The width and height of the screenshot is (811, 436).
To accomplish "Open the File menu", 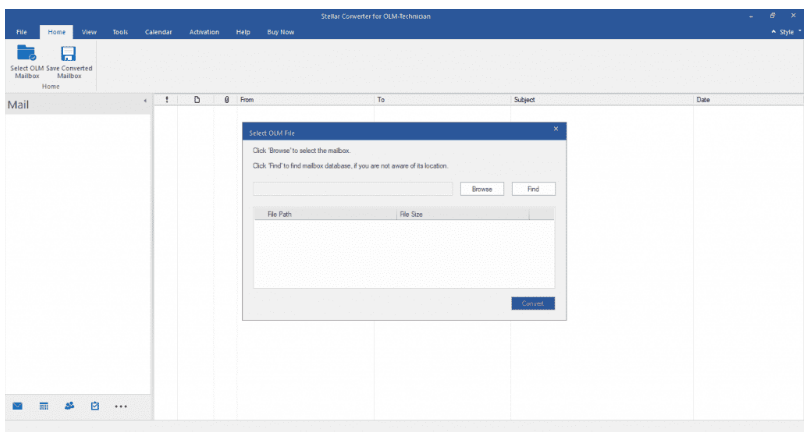I will point(22,32).
